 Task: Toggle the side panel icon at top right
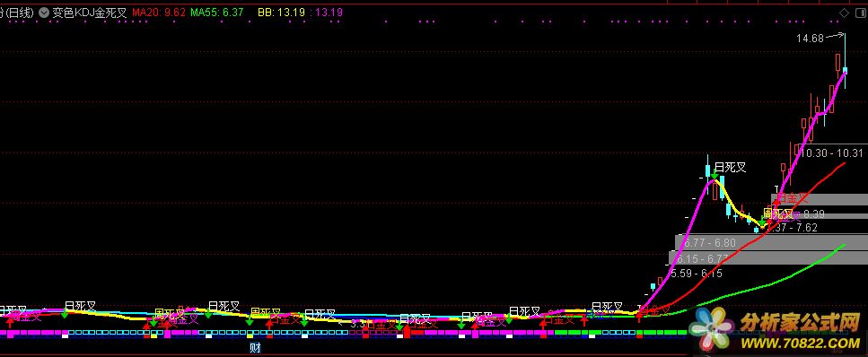[x=860, y=13]
